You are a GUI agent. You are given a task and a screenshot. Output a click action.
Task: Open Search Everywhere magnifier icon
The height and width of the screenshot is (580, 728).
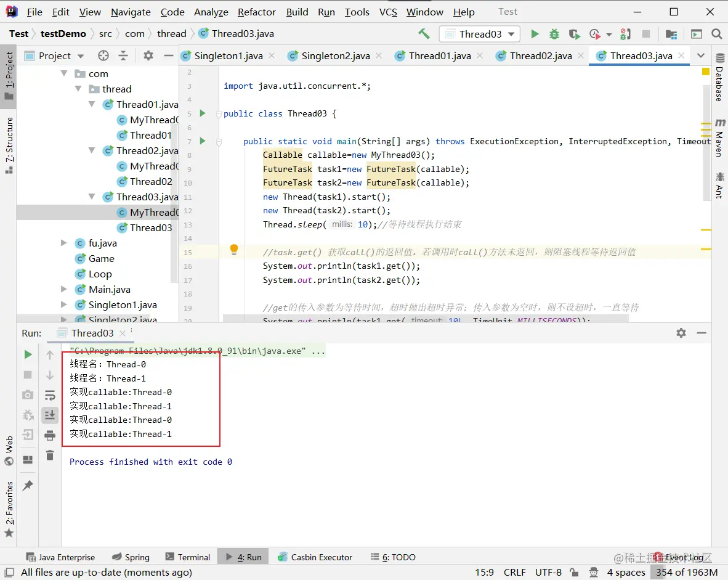(716, 34)
